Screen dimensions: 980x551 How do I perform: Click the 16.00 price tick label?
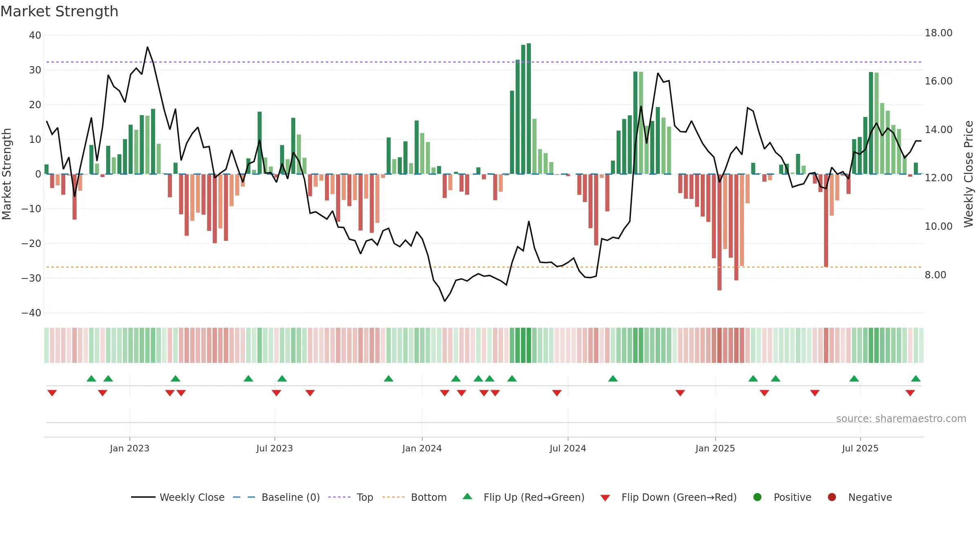pos(938,81)
